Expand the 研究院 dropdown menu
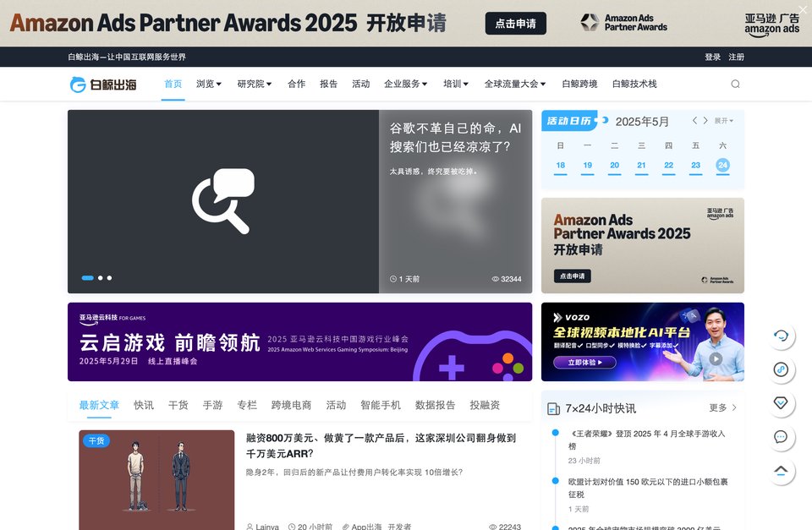 coord(255,84)
